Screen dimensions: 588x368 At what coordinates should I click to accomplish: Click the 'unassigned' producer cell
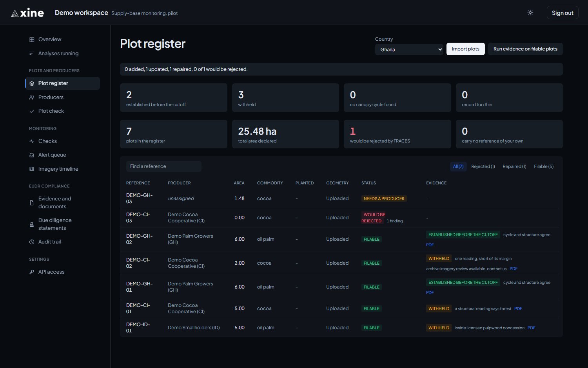[181, 198]
